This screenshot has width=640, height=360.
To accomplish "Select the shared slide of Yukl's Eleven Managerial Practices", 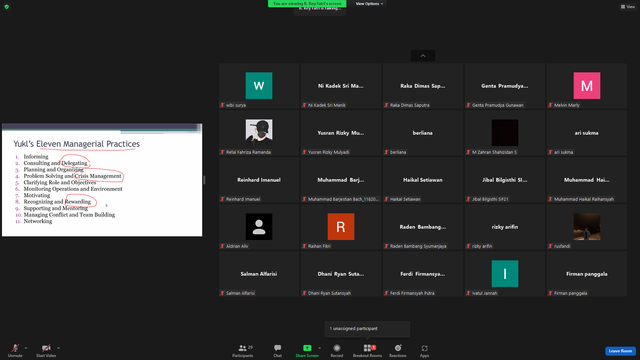I will pos(102,180).
